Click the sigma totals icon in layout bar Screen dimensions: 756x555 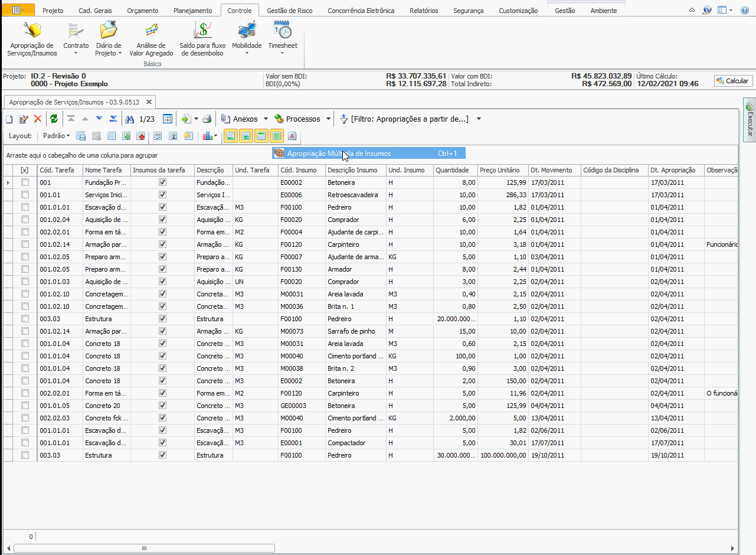[173, 136]
